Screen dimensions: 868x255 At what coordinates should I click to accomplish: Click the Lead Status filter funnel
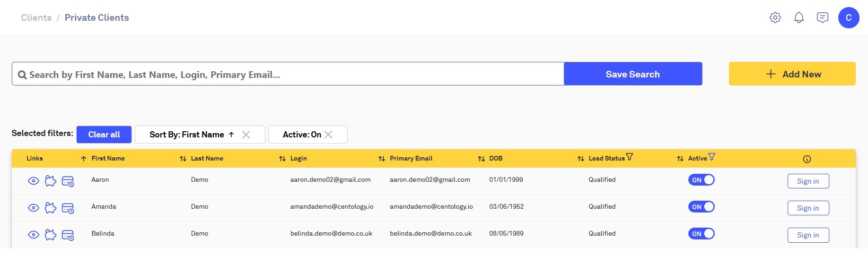629,157
